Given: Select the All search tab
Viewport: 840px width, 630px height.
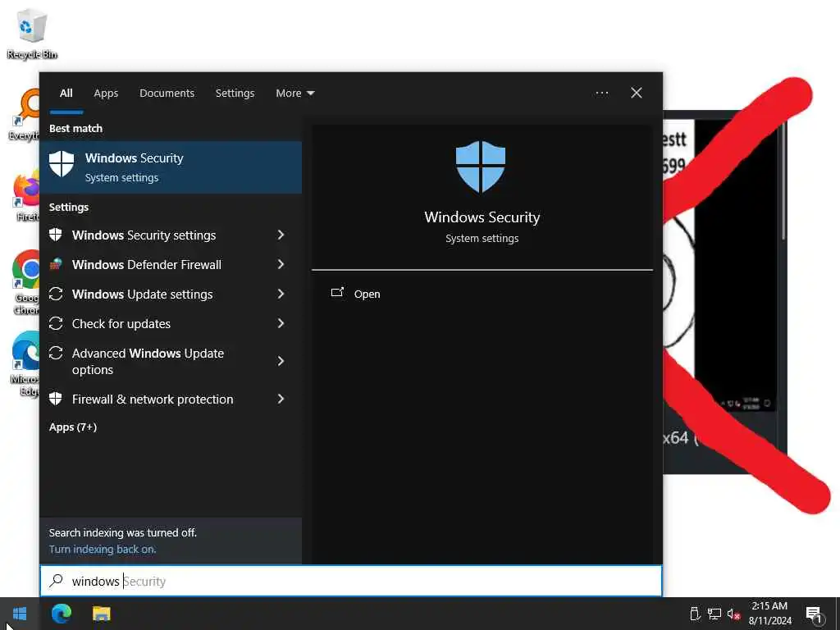Looking at the screenshot, I should tap(66, 94).
